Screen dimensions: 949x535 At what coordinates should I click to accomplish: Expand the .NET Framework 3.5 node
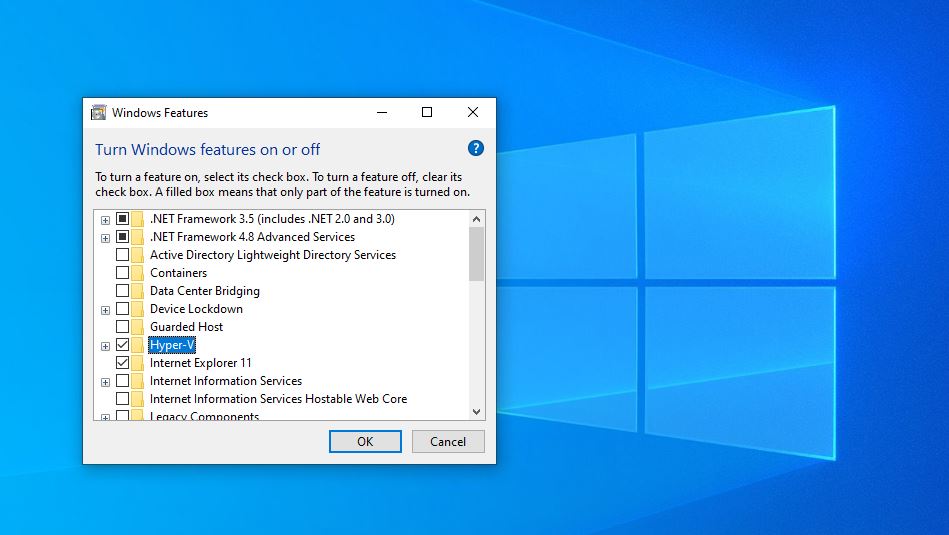(105, 220)
